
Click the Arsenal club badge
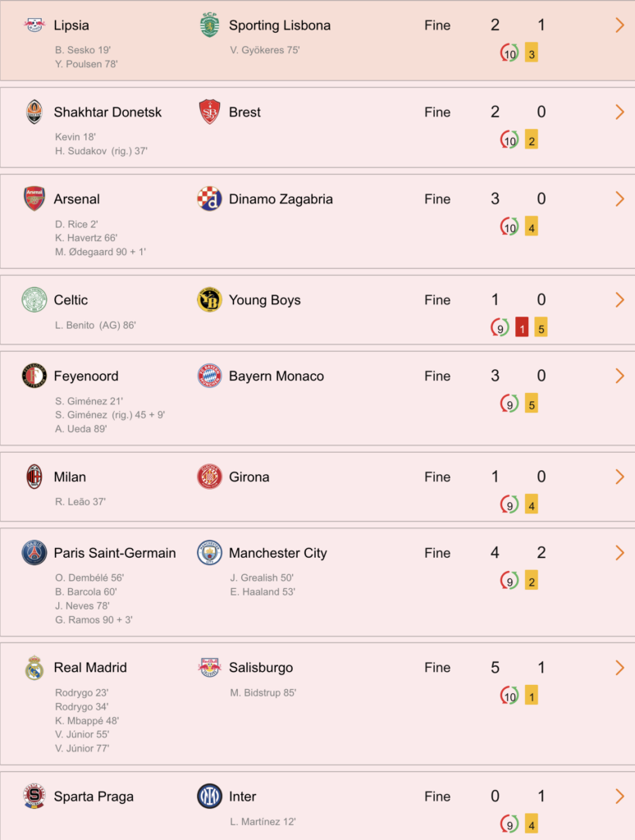pyautogui.click(x=34, y=199)
